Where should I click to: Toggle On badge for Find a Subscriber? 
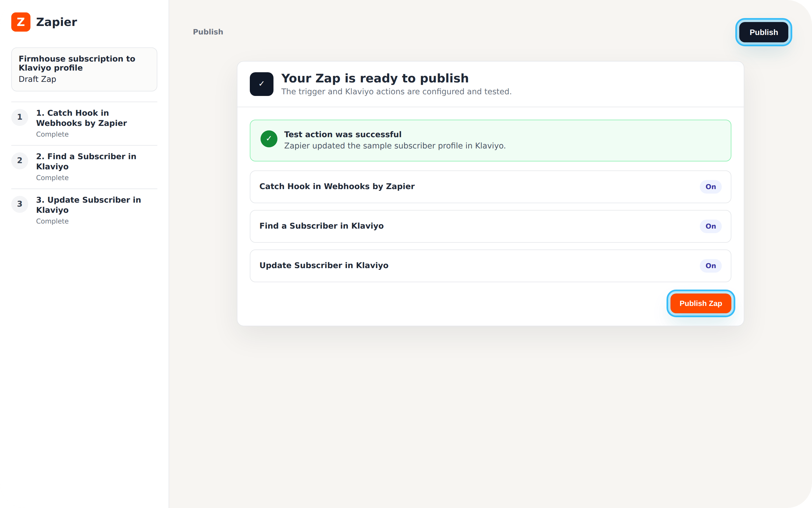(710, 226)
